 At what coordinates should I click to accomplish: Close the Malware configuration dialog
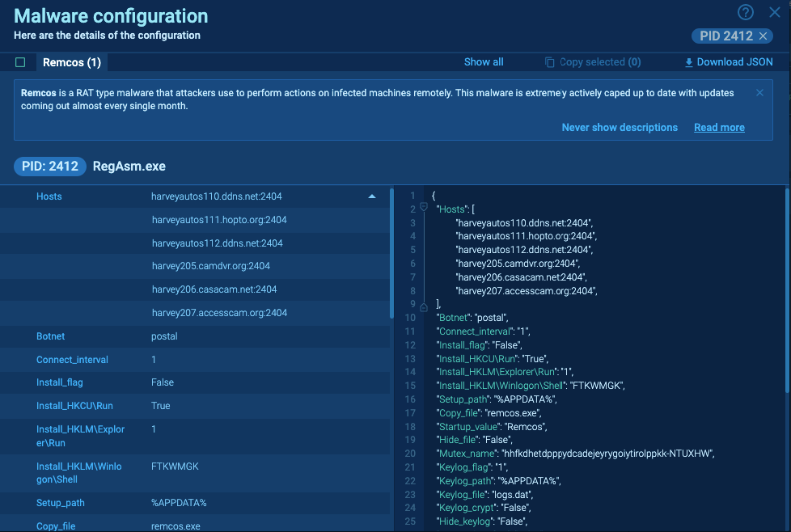(774, 12)
